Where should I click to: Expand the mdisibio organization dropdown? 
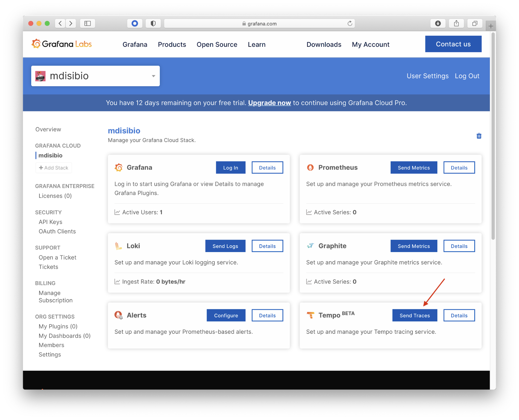pyautogui.click(x=95, y=76)
